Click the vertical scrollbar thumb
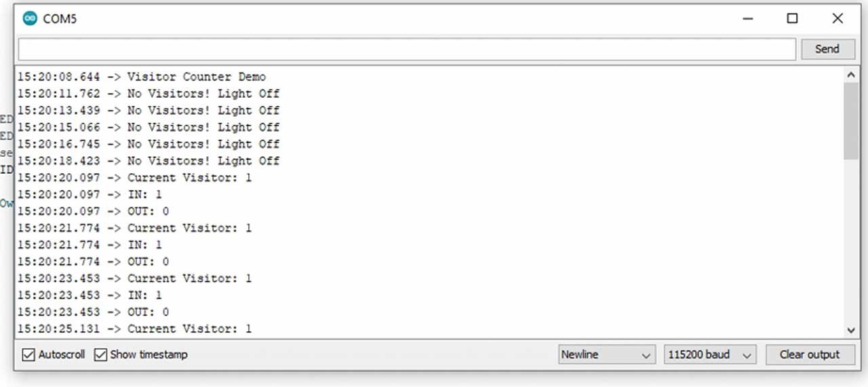 [852, 121]
